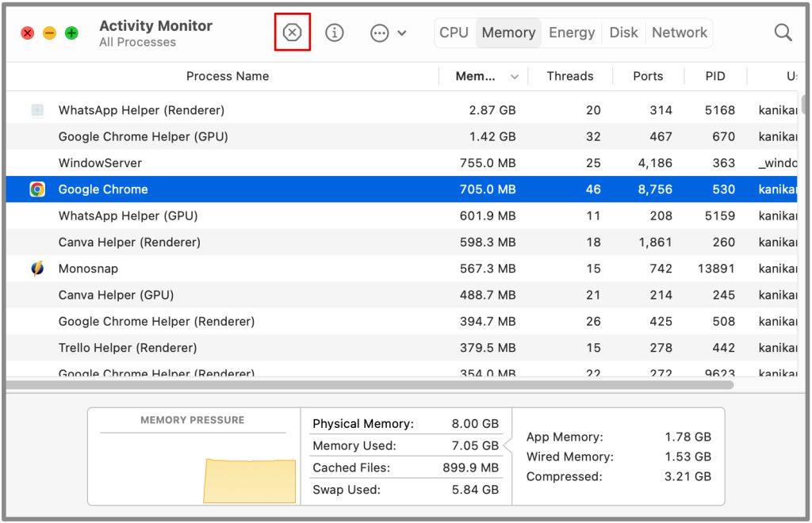Click the App Memory 1.78 GB value
Image resolution: width=812 pixels, height=523 pixels.
point(688,437)
